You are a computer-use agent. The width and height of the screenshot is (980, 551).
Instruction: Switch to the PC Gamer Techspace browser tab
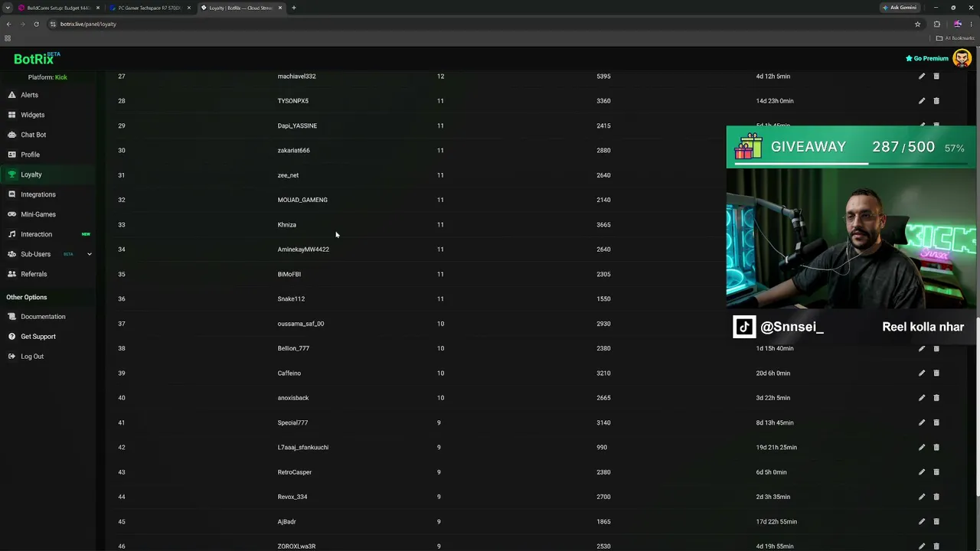[149, 8]
